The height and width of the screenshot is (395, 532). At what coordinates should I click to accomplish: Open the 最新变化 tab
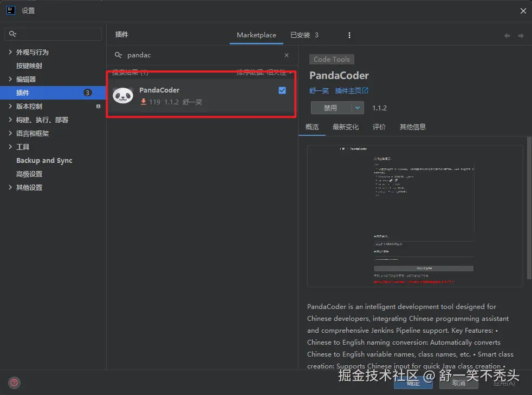[x=346, y=127]
